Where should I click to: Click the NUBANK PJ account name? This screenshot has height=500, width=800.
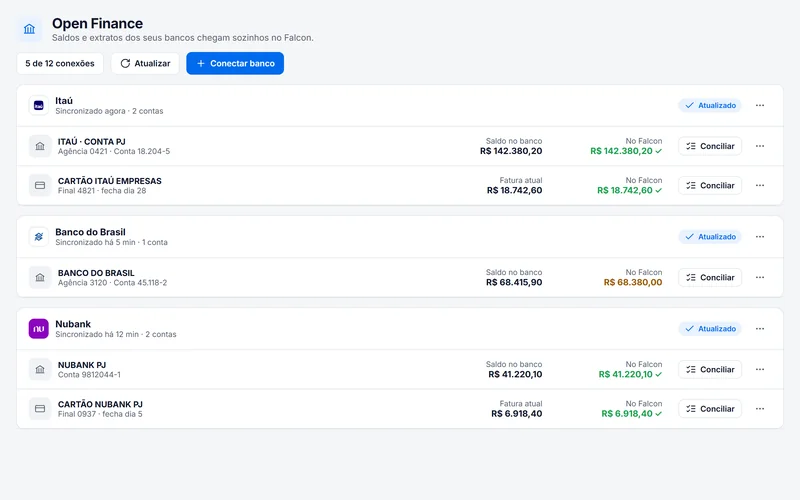click(82, 365)
